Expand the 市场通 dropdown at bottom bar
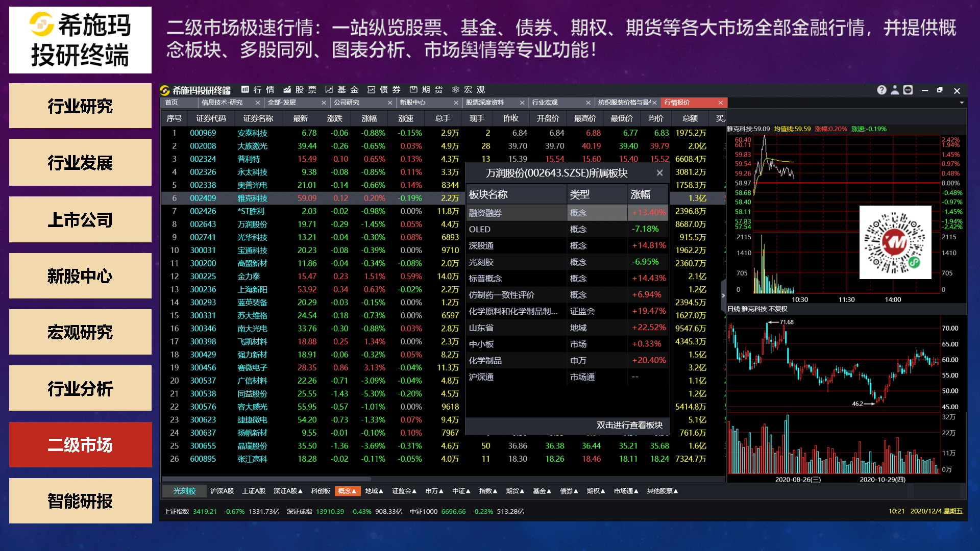 tap(626, 491)
